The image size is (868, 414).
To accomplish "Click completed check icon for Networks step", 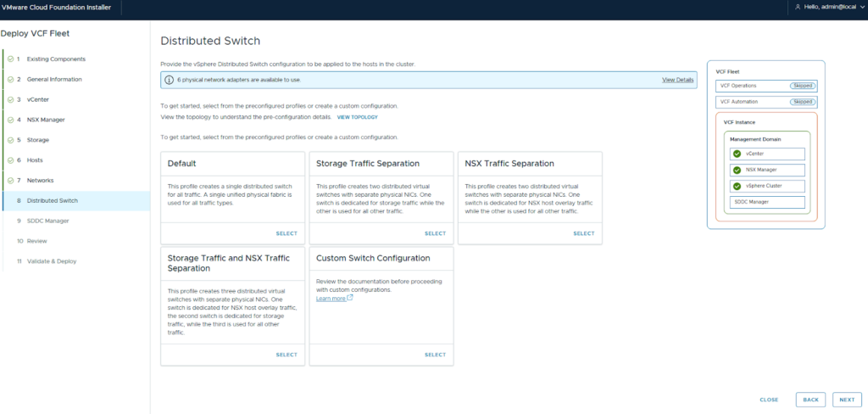I will pyautogui.click(x=10, y=181).
